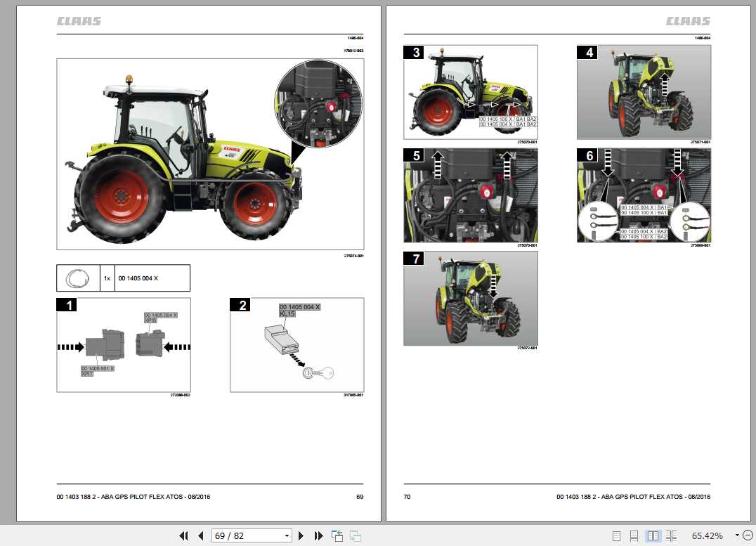Jump to the first page of the document
This screenshot has height=546, width=756.
point(184,535)
